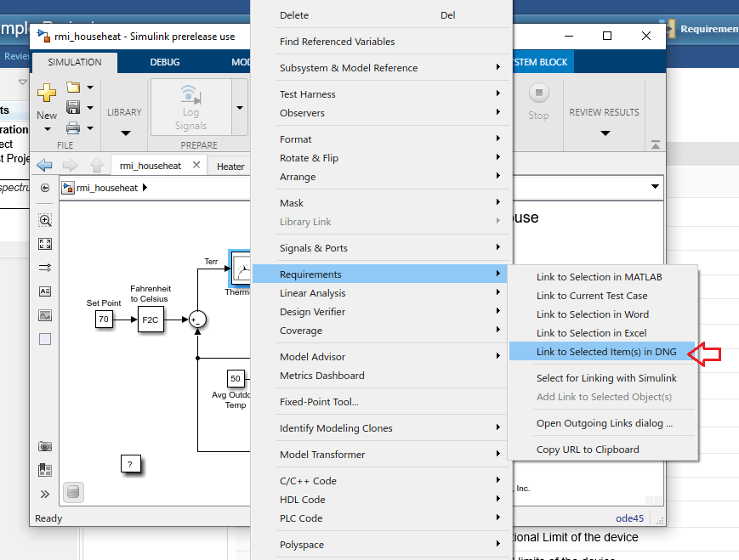Select the F2C conversion block
This screenshot has width=739, height=560.
coord(151,320)
